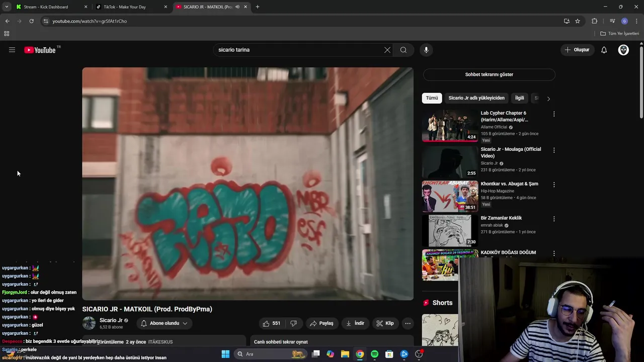
Task: Click Sohbet tekrarını göster button
Action: (489, 74)
